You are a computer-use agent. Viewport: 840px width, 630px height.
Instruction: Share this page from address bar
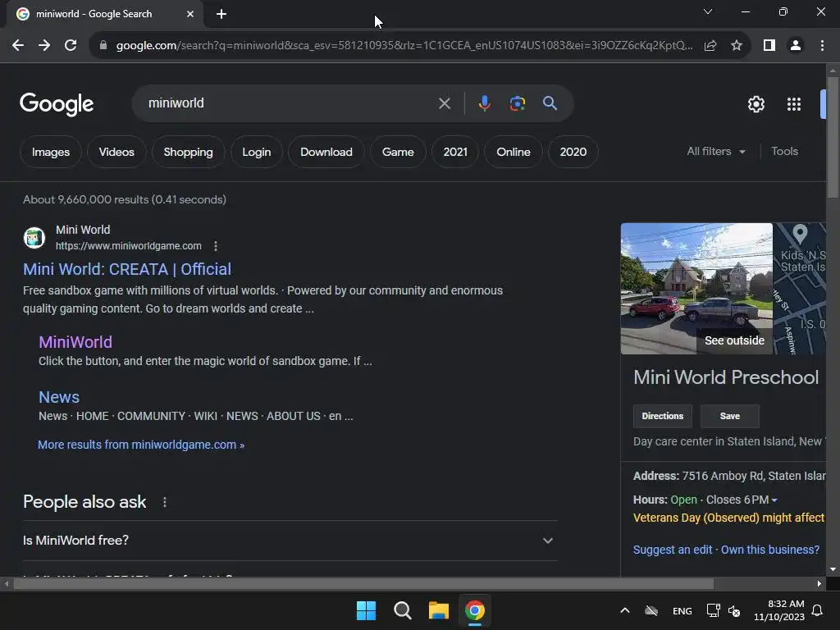710,46
